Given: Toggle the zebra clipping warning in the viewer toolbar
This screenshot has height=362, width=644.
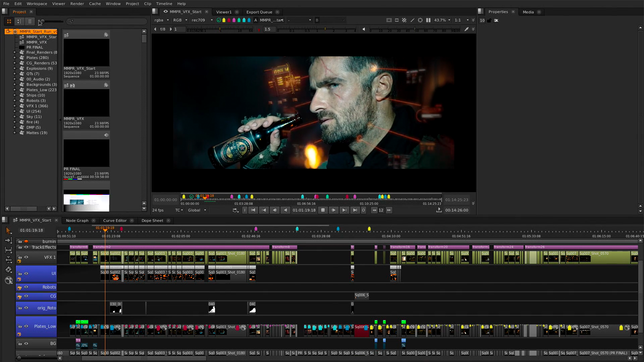Looking at the screenshot, I should pos(405,20).
